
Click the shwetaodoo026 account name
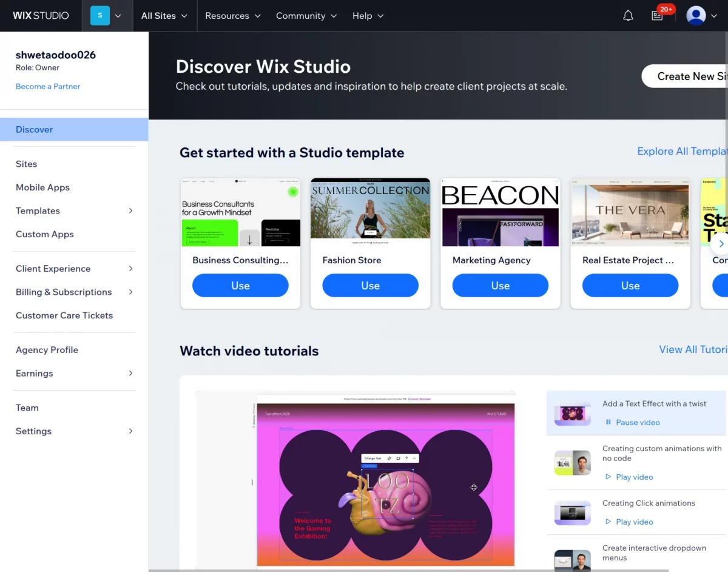pyautogui.click(x=56, y=55)
